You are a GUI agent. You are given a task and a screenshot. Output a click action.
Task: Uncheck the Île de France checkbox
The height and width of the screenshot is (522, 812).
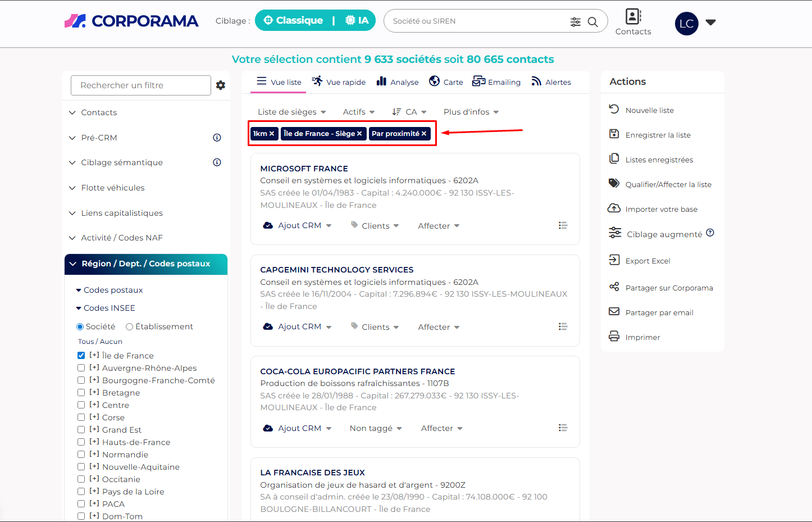tap(81, 356)
